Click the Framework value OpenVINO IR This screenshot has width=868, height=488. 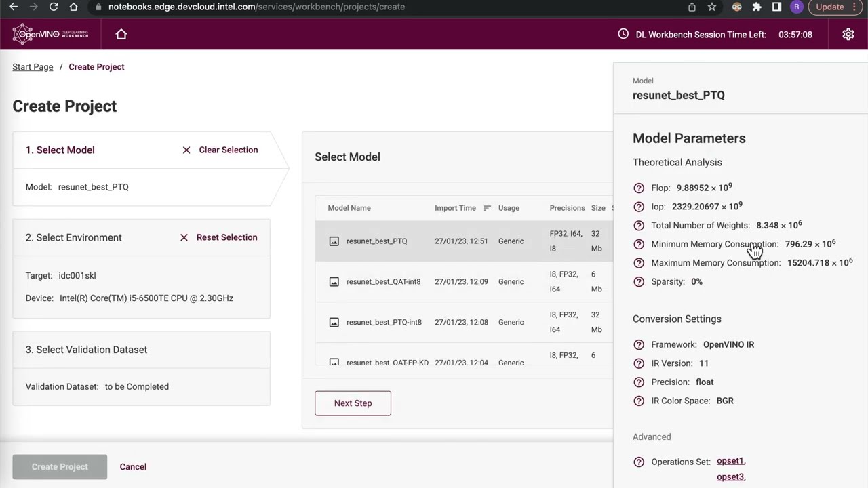point(728,344)
